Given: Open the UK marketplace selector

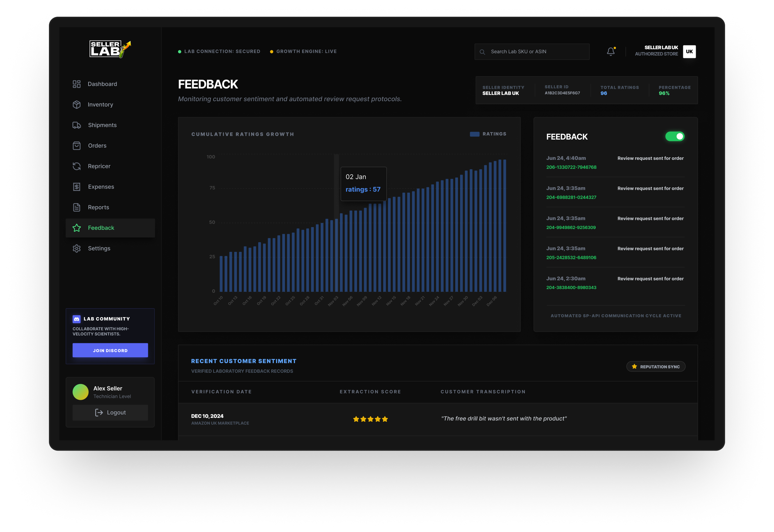Looking at the screenshot, I should pyautogui.click(x=689, y=51).
